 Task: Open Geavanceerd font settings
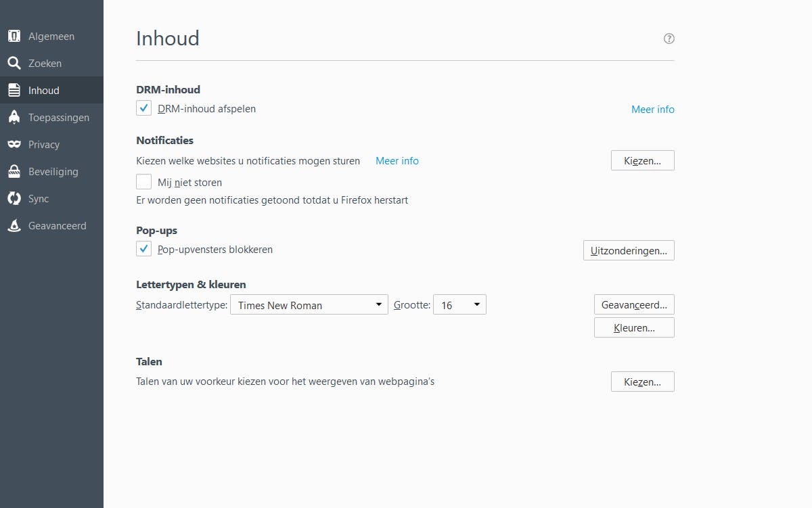(x=633, y=304)
